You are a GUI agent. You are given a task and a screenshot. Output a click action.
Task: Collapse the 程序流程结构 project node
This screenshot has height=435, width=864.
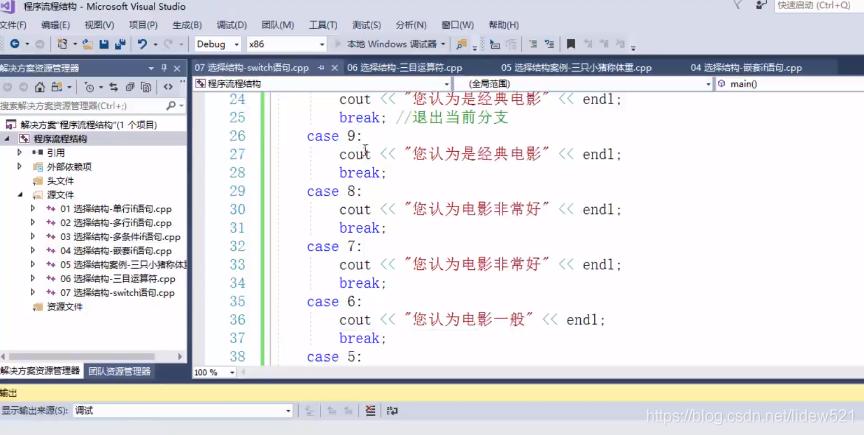7,138
